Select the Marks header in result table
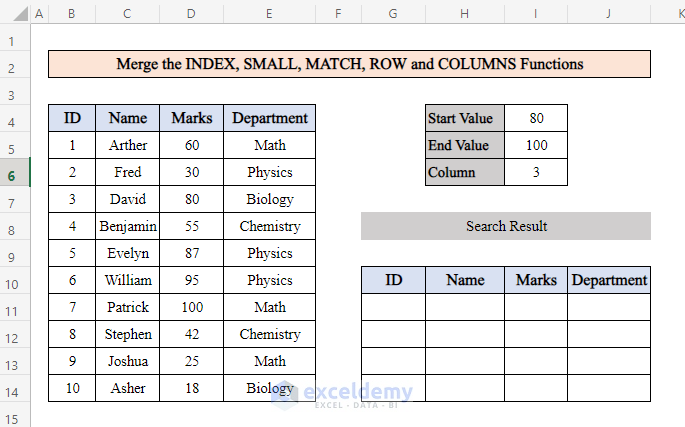The image size is (685, 427). click(x=536, y=280)
